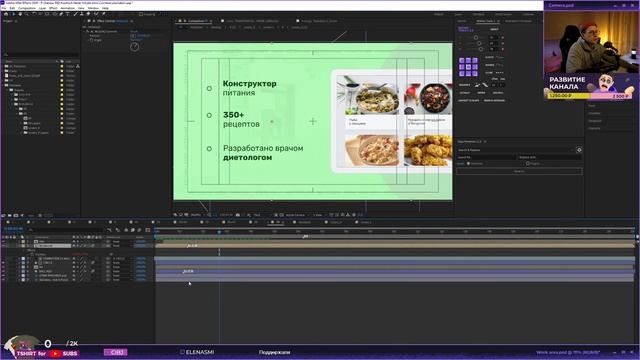
Task: Select the Clone Stamp tool
Action: 82,14
